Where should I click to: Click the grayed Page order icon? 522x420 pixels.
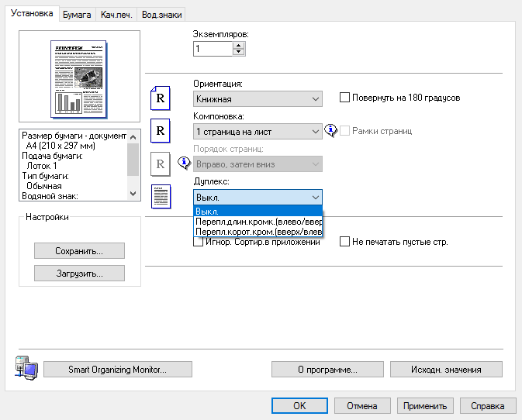click(159, 164)
